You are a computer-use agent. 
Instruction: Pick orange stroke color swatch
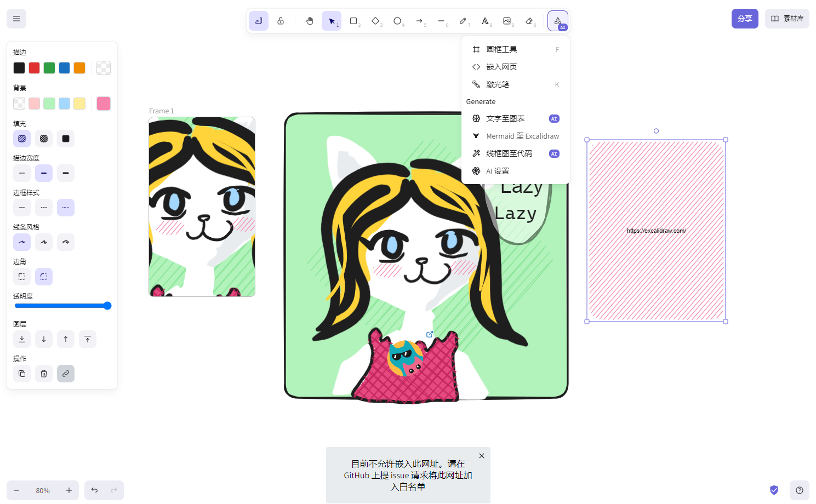(x=79, y=68)
